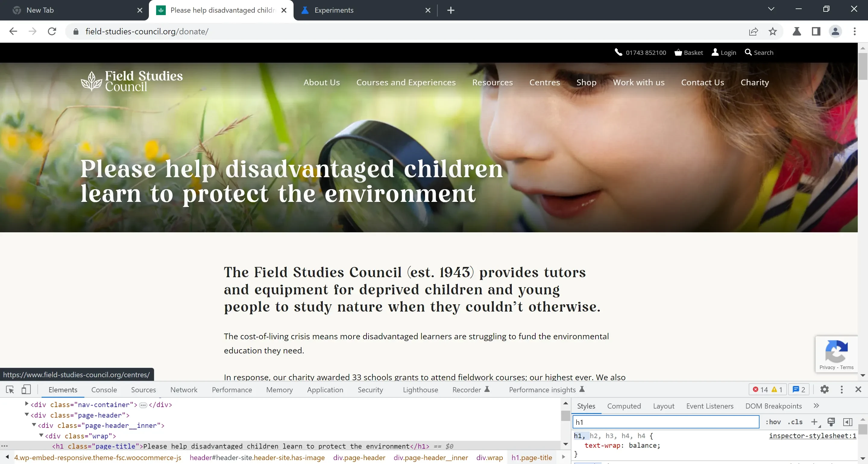Click the share page icon in the address bar
The width and height of the screenshot is (868, 464).
[x=753, y=31]
